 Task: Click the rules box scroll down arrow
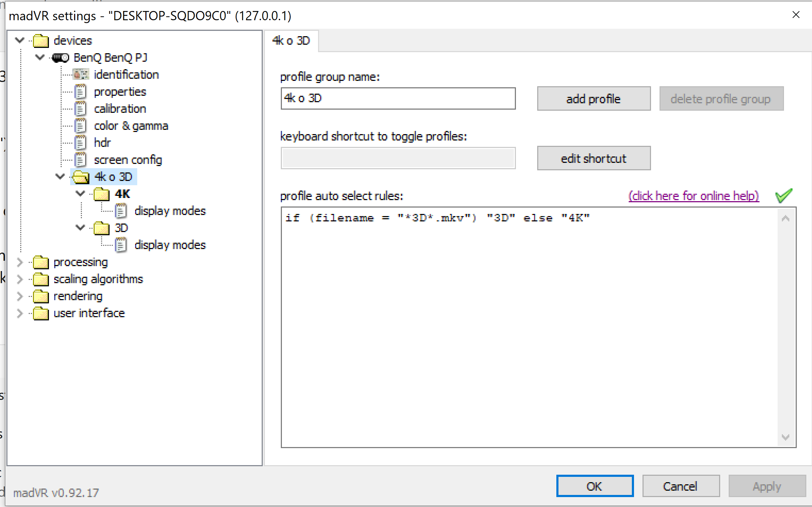pyautogui.click(x=785, y=437)
